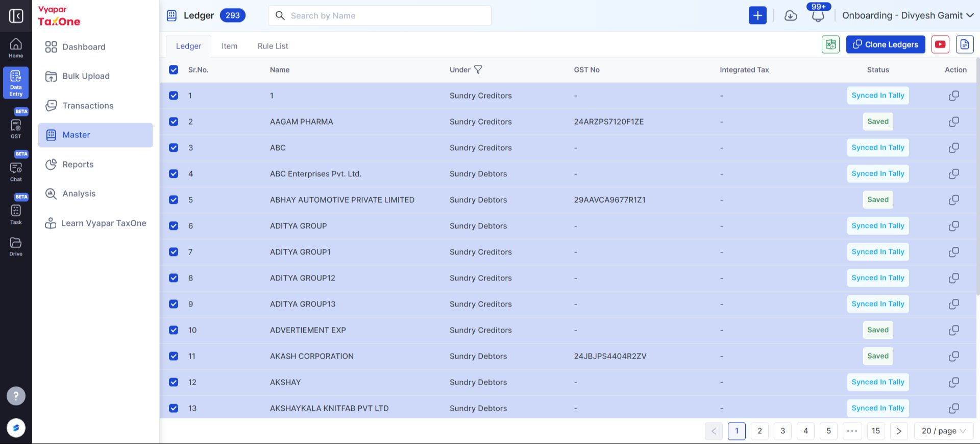Viewport: 980px width, 444px height.
Task: Uncheck the checkbox for ABC Enterprises Pvt. Ltd.
Action: pyautogui.click(x=174, y=174)
